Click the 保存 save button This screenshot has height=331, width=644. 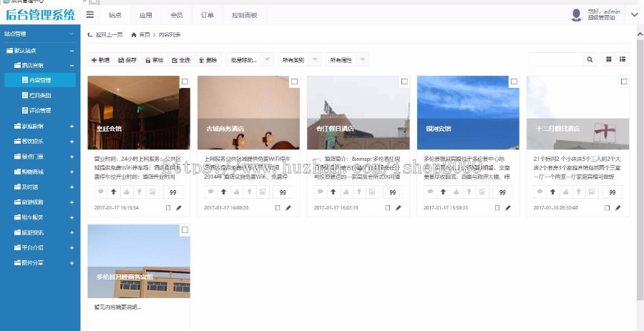click(128, 59)
